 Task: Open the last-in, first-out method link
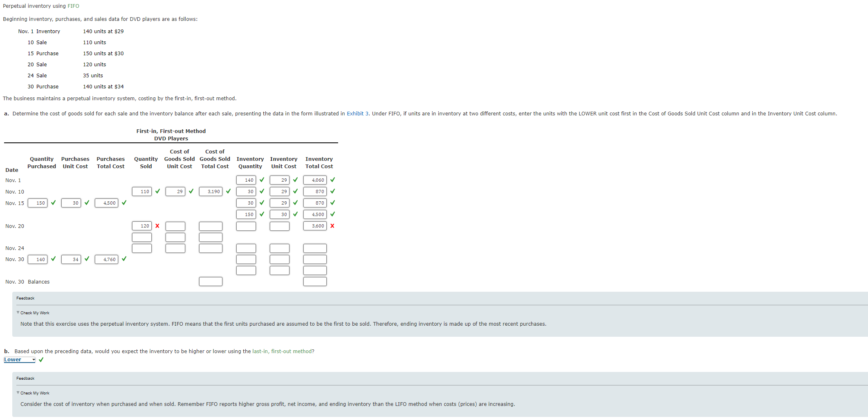click(x=282, y=351)
